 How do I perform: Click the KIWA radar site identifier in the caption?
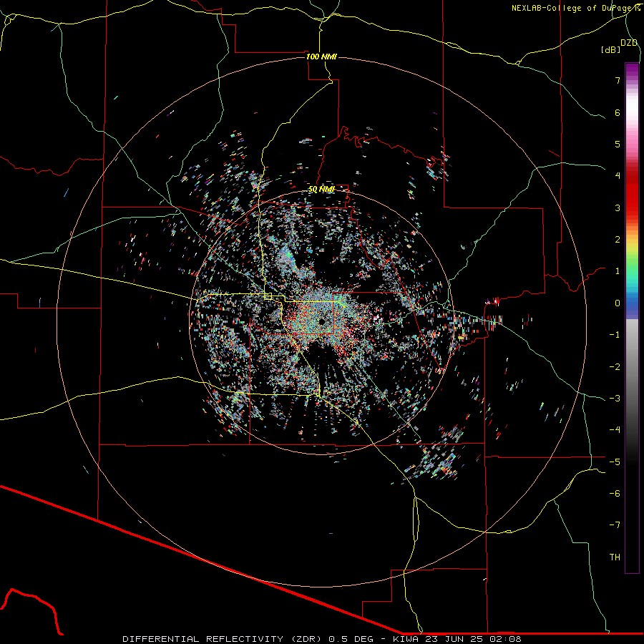point(405,639)
